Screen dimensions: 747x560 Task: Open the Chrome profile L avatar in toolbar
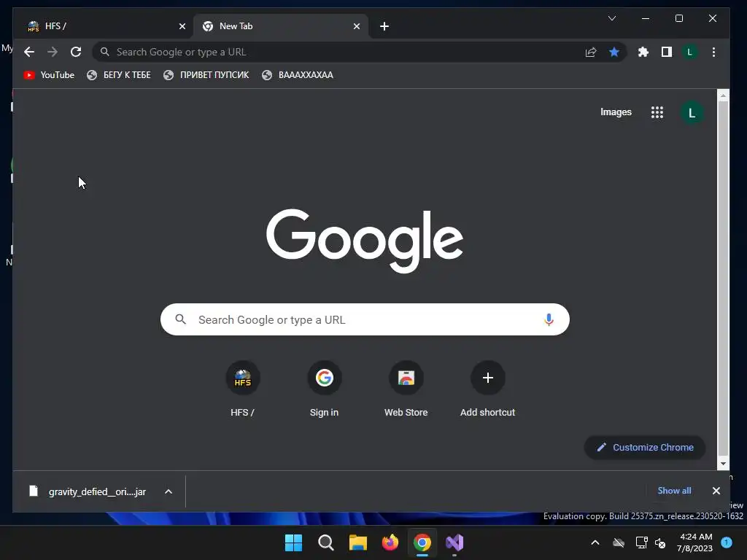point(689,52)
